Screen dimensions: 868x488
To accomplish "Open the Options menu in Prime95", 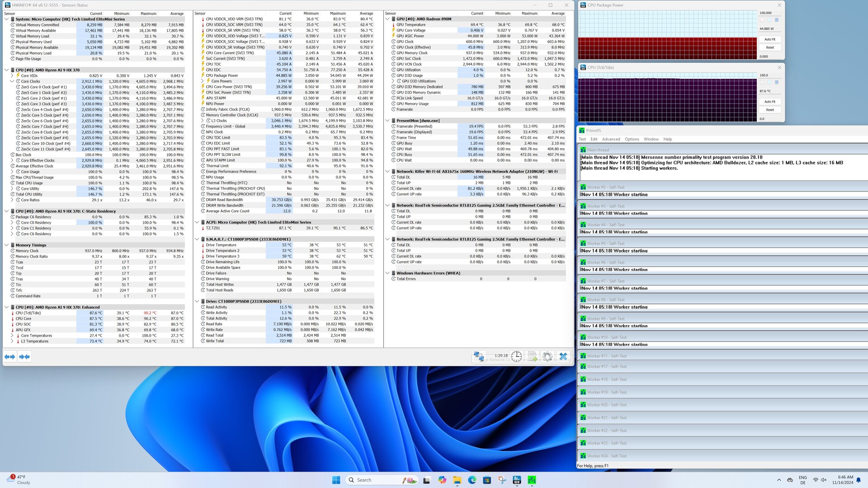I will [632, 139].
